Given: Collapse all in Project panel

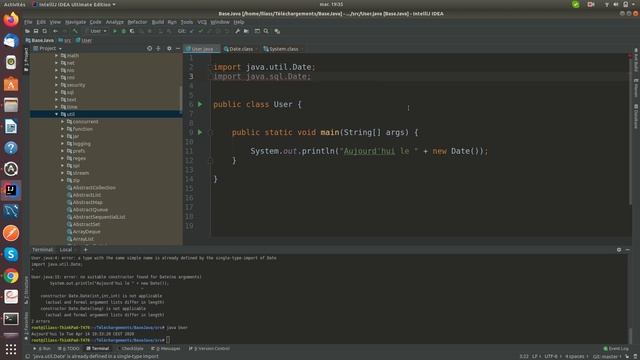Looking at the screenshot, I should (x=158, y=49).
